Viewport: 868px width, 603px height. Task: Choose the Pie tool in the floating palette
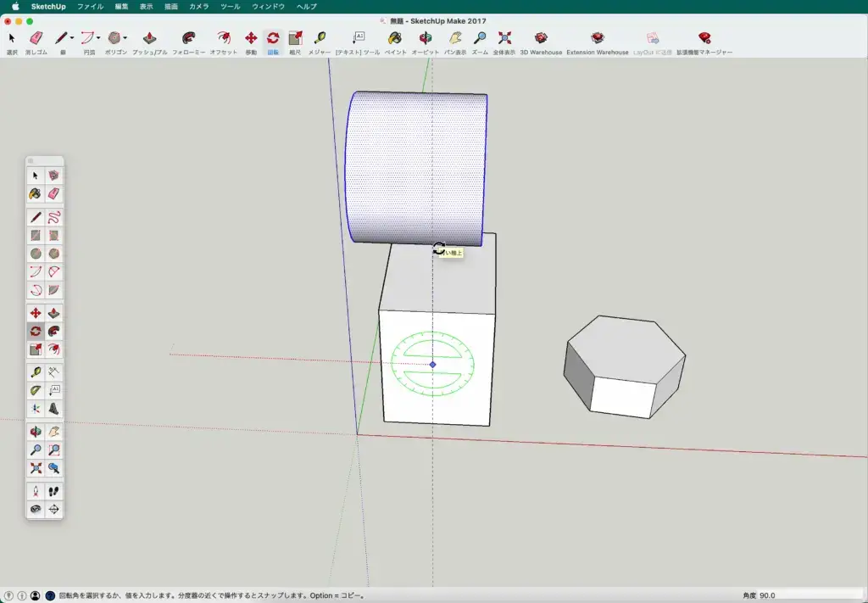pyautogui.click(x=53, y=290)
